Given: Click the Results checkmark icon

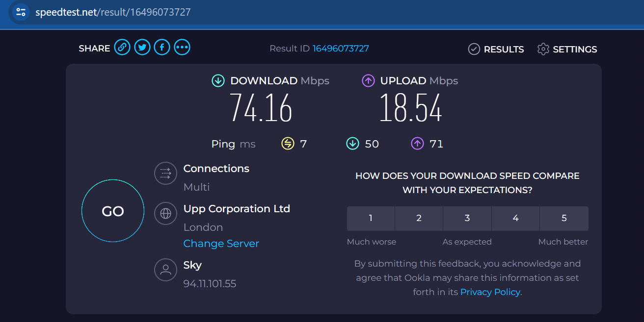Looking at the screenshot, I should point(474,49).
